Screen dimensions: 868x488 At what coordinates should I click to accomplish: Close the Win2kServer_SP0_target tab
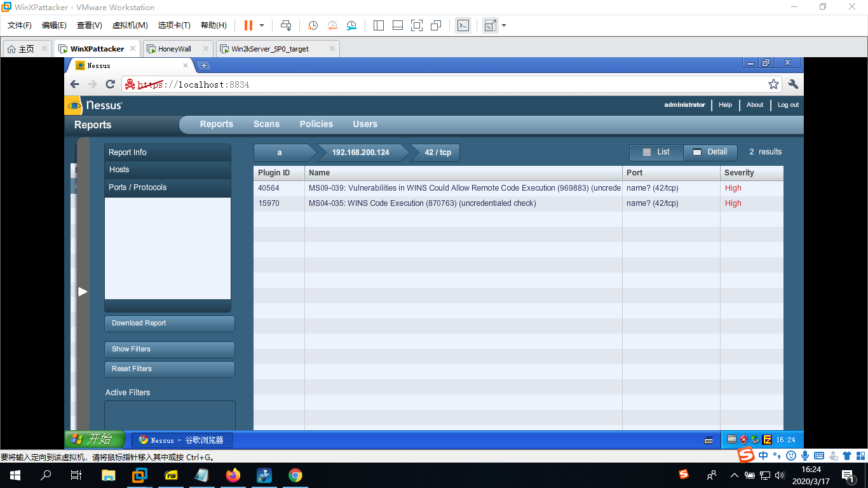point(332,48)
